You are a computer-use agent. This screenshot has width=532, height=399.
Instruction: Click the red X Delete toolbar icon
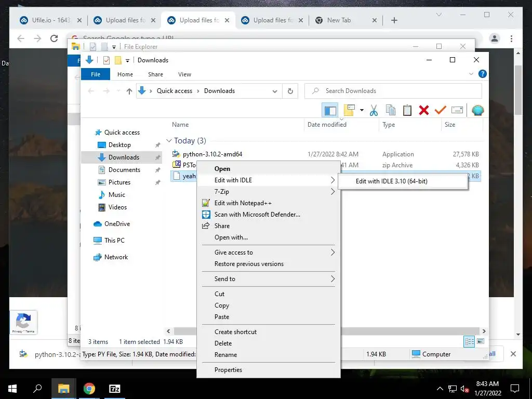tap(424, 110)
